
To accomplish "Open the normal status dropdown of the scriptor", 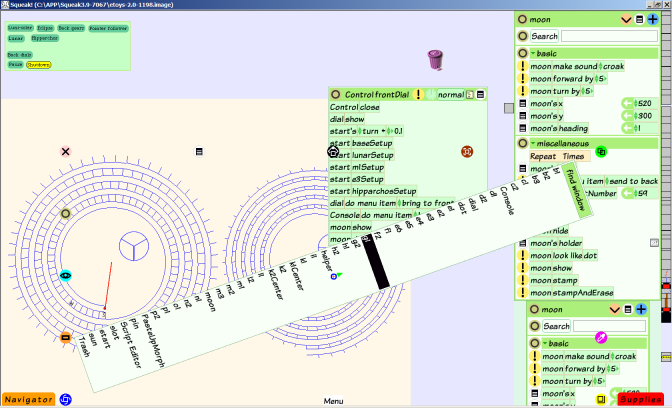I will tap(450, 95).
